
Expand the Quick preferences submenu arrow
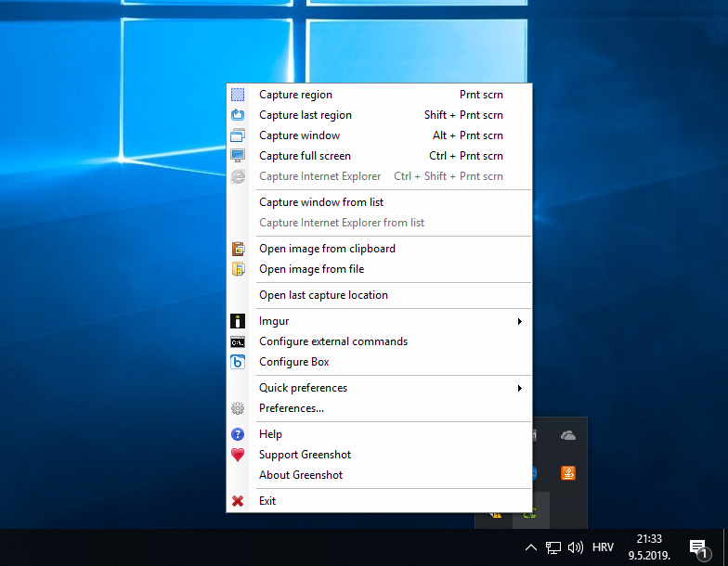click(520, 388)
